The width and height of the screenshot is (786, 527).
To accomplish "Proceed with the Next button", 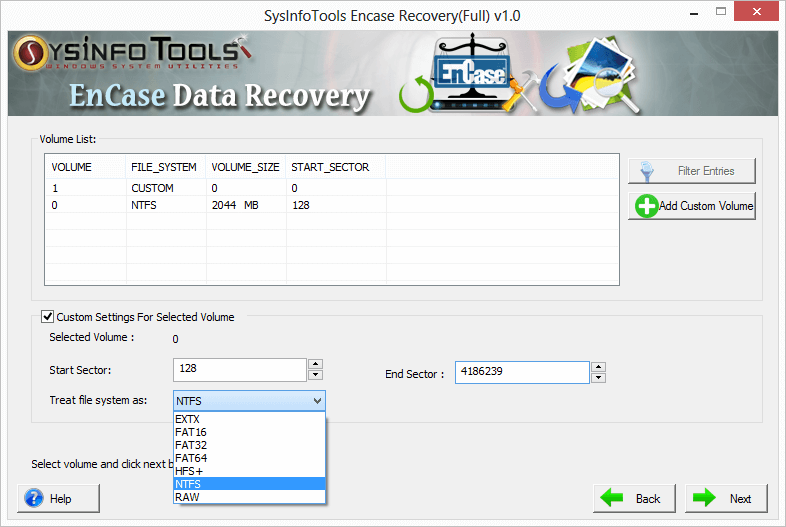I will 726,498.
